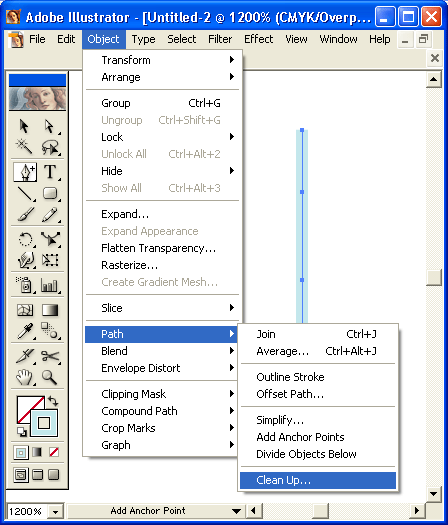Pick the Scissors tool
Screen dimensions: 448x525
pos(50,356)
